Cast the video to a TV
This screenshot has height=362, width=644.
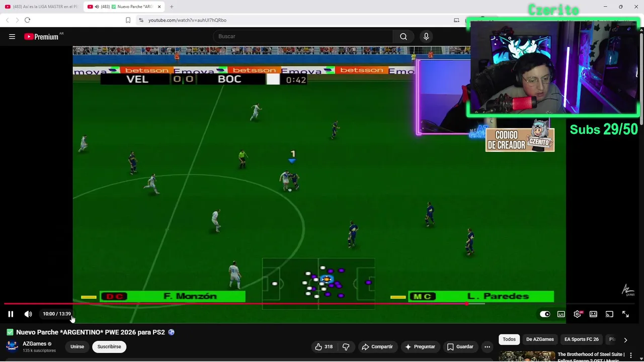[609, 314]
